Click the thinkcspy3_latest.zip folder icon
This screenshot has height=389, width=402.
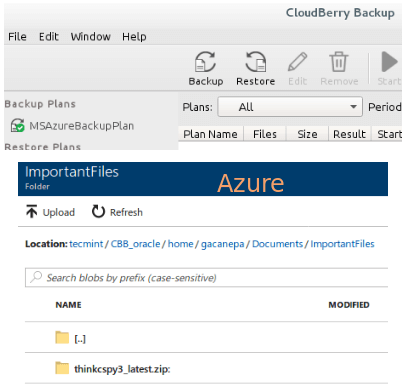tap(62, 368)
